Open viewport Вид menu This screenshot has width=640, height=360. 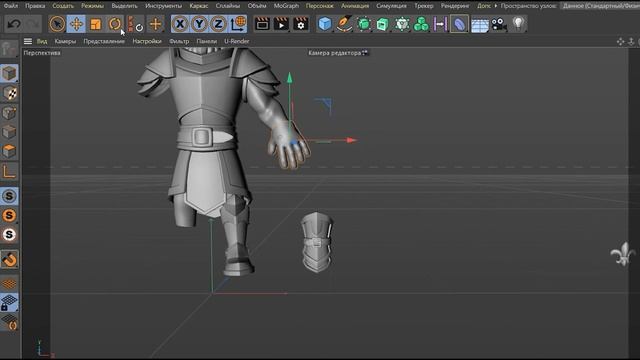coord(42,41)
